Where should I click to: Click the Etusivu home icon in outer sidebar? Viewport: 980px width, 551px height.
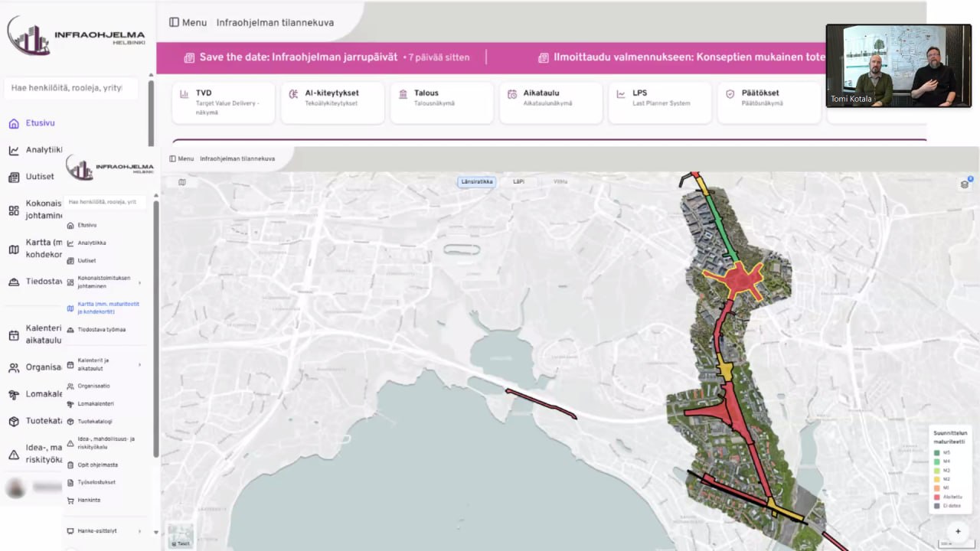14,123
